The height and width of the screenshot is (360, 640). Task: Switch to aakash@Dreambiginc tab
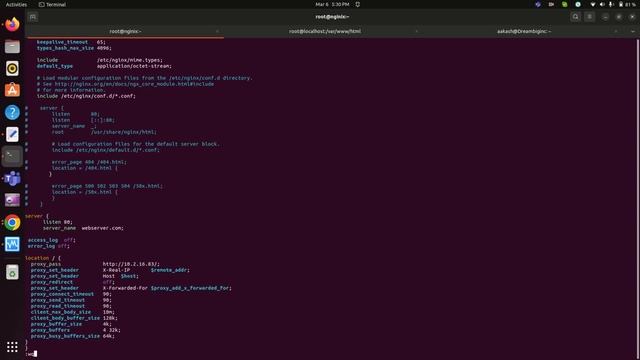click(524, 31)
